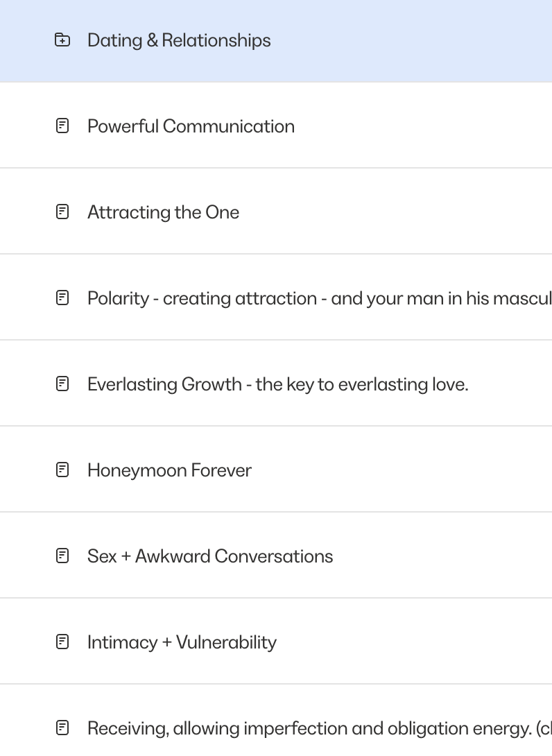The width and height of the screenshot is (552, 756).
Task: Select the Honeymoon Forever lesson
Action: [x=169, y=470]
